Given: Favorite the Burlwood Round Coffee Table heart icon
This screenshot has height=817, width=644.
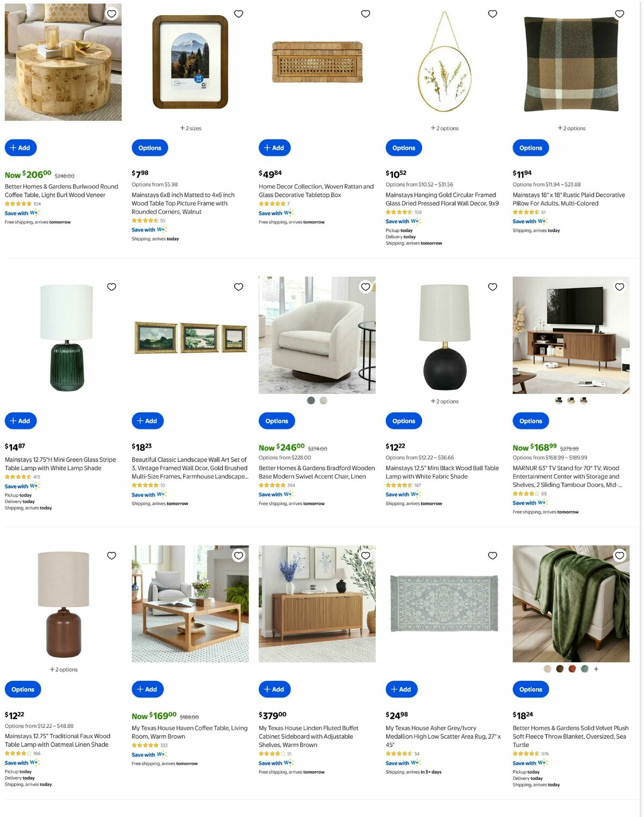Looking at the screenshot, I should [x=112, y=14].
